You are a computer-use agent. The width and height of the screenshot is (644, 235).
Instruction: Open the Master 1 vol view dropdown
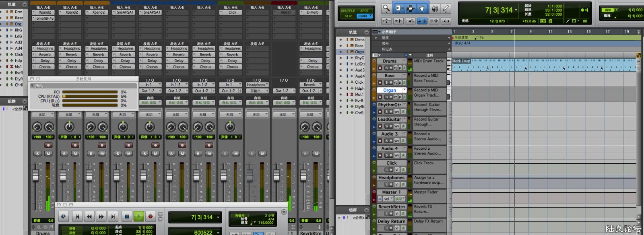click(388, 199)
